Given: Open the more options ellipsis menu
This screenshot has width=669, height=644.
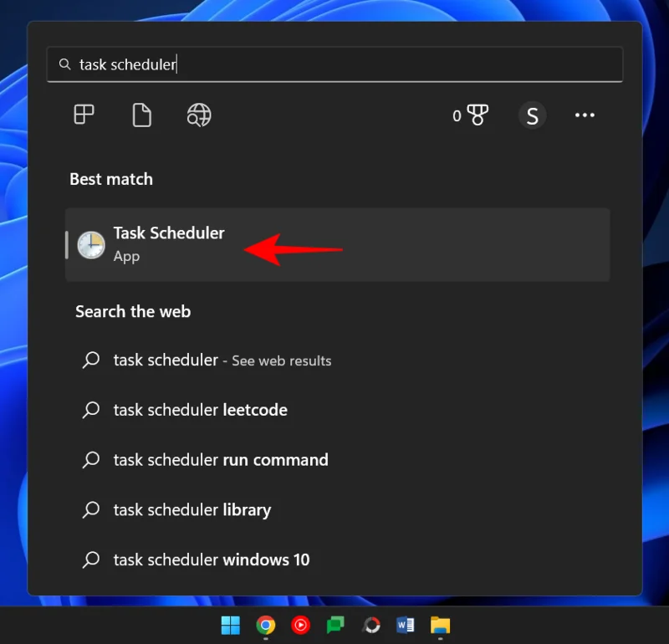Looking at the screenshot, I should 585,115.
